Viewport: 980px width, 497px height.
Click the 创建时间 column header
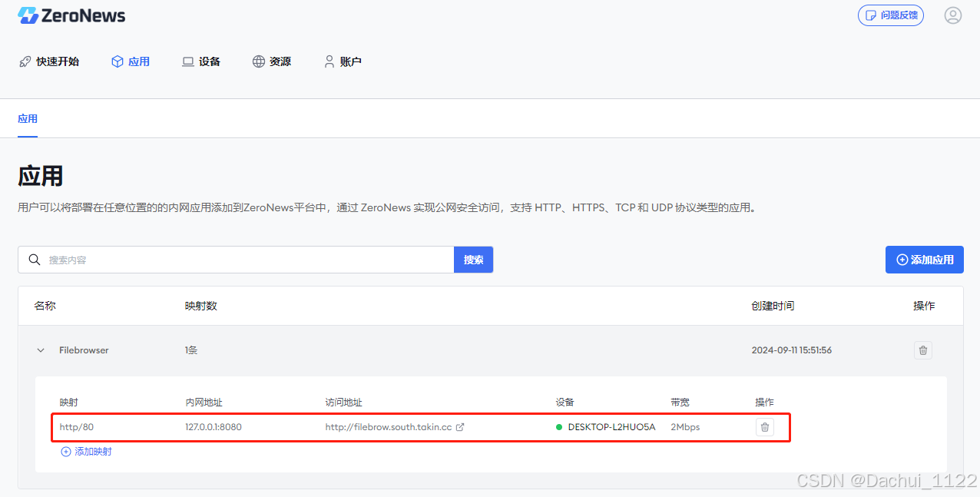tap(773, 306)
